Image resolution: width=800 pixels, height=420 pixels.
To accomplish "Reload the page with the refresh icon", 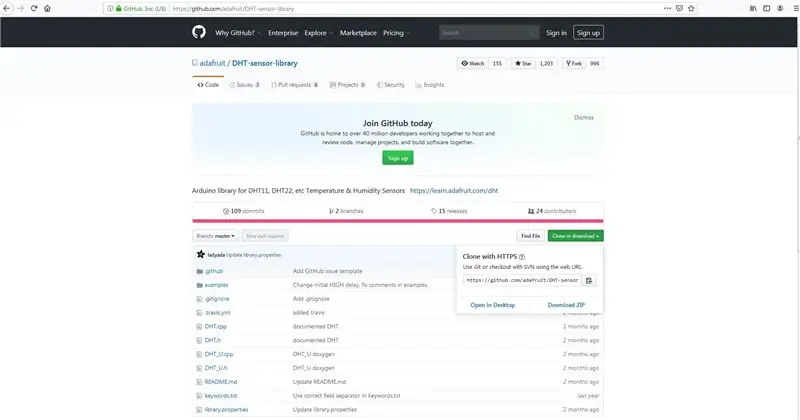I will coord(34,8).
